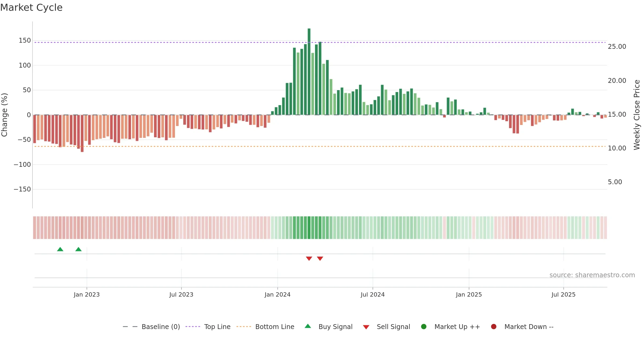Click the lowest red bar near -75
This screenshot has width=644, height=362.
(x=82, y=134)
